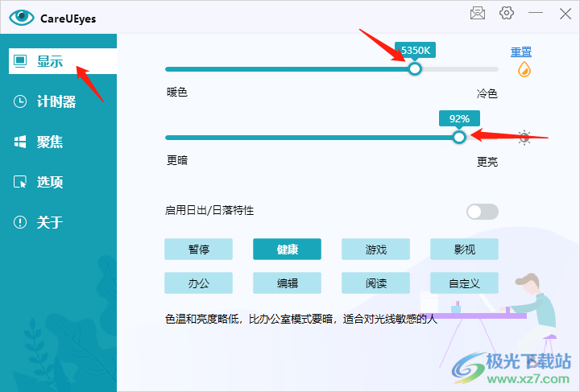Click the exclamation icon beside 关于

point(20,222)
